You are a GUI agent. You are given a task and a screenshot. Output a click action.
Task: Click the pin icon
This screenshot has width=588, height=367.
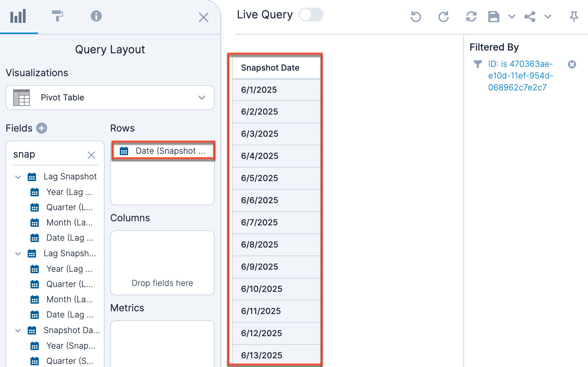(574, 17)
